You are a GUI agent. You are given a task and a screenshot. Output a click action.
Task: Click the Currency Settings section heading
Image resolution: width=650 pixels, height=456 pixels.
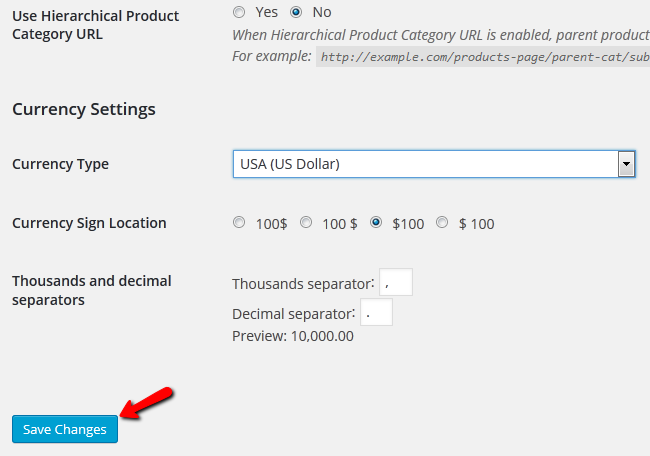coord(84,109)
